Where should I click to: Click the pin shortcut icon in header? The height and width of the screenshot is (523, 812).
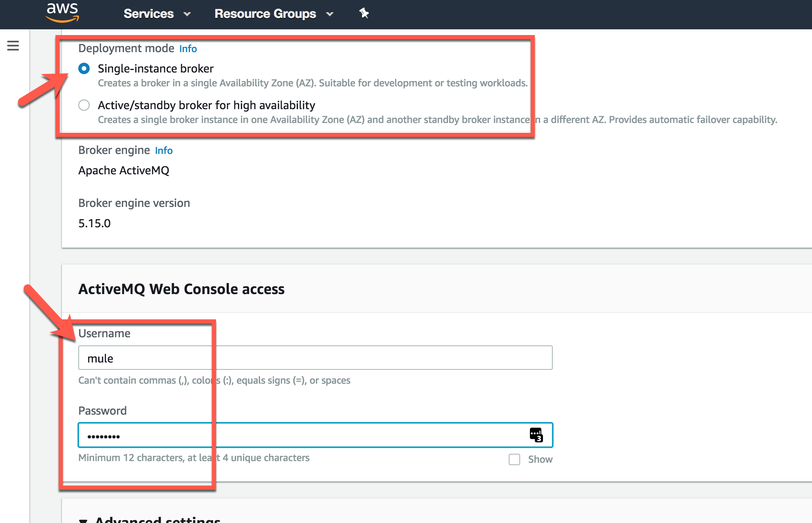pos(364,13)
